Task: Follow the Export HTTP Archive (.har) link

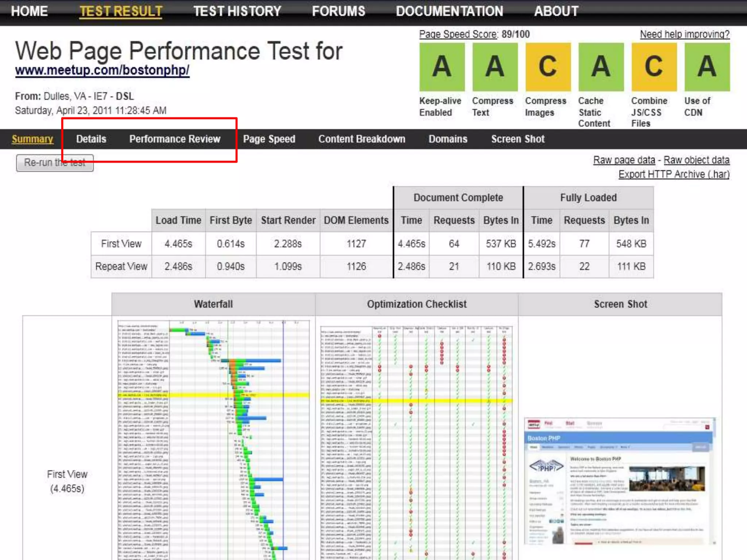Action: tap(674, 174)
